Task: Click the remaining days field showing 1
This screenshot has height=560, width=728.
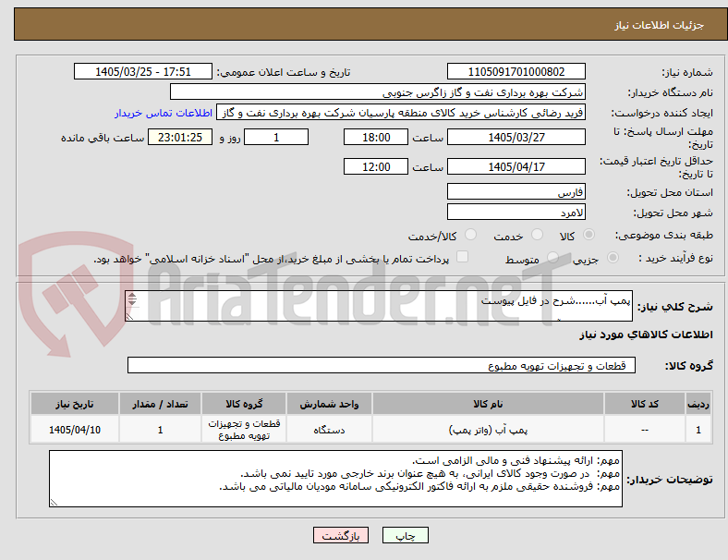Action: click(276, 138)
